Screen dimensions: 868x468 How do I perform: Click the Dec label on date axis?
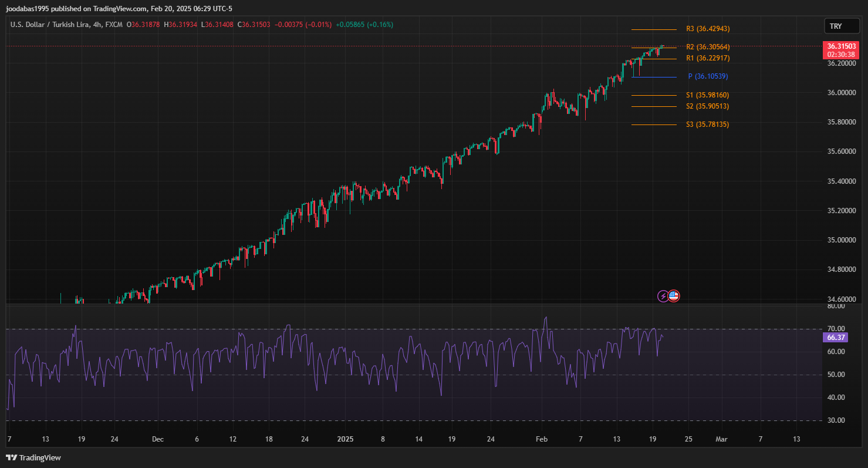[x=157, y=439]
